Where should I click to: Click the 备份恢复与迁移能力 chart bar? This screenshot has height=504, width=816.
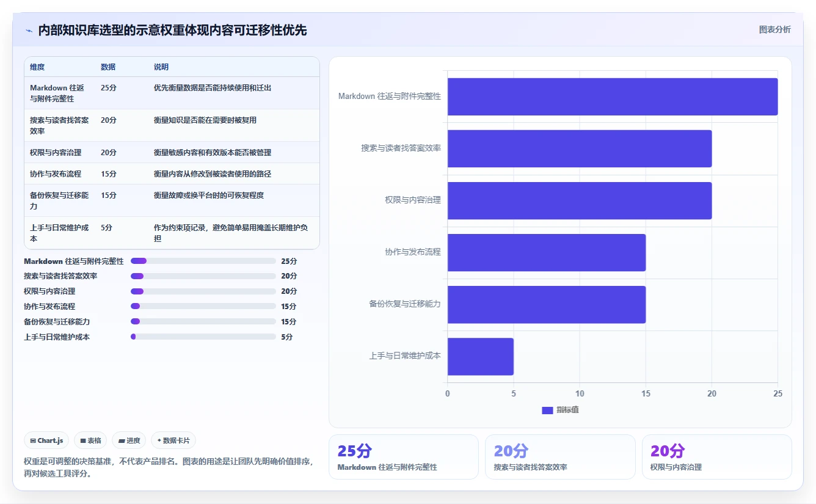point(547,304)
